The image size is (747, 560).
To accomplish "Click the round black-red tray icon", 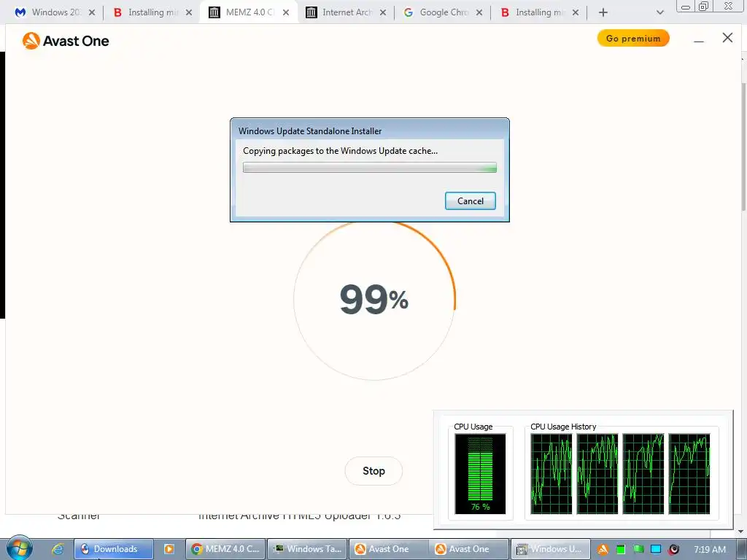I will coord(673,549).
